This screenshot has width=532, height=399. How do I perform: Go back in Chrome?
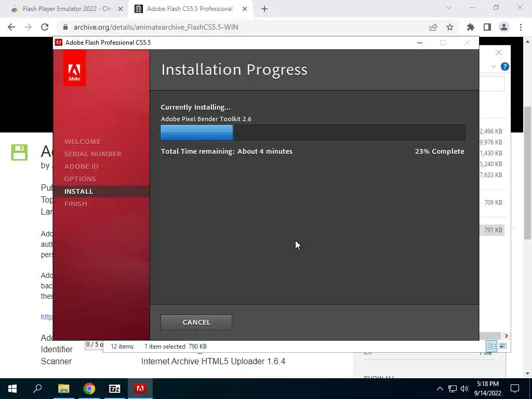tap(11, 27)
